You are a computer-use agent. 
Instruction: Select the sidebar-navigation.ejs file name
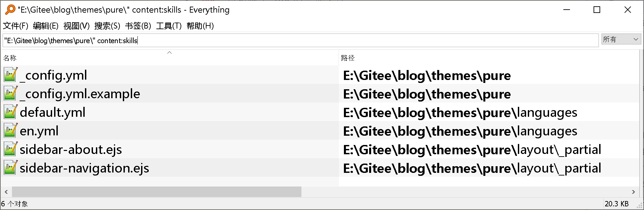(84, 168)
